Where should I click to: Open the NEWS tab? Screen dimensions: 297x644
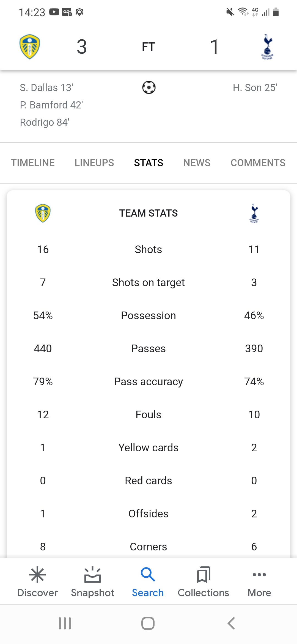[x=197, y=163]
